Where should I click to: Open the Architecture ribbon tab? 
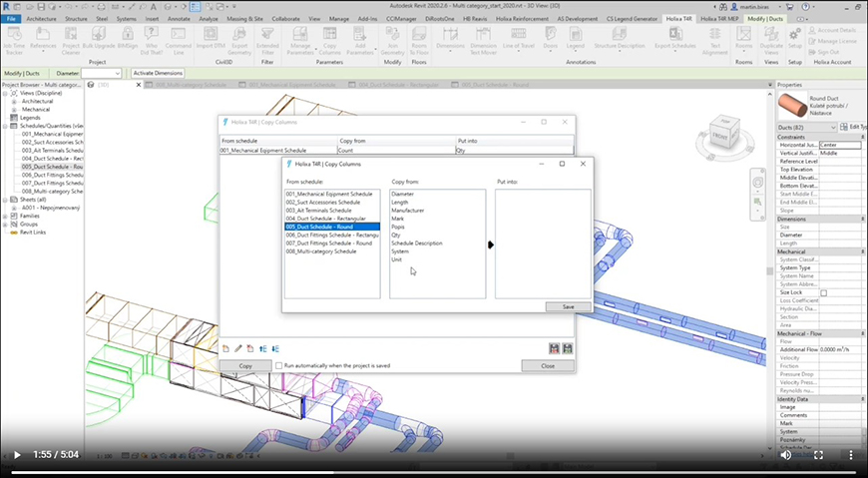coord(42,19)
